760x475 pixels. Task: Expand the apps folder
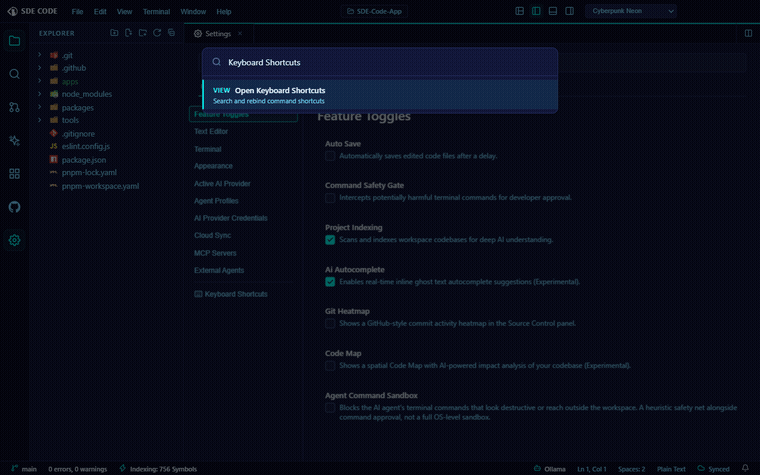click(40, 81)
